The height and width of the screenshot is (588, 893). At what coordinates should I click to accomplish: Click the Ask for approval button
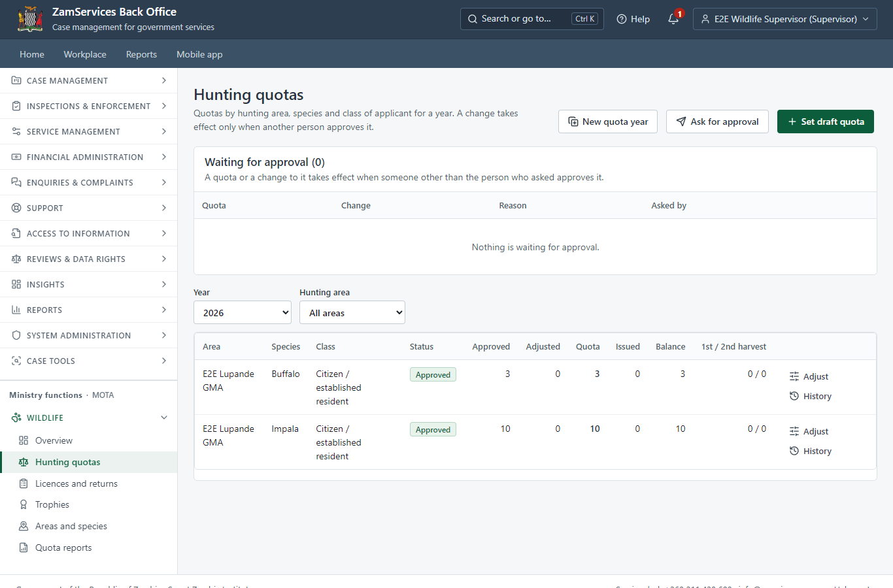(x=717, y=122)
